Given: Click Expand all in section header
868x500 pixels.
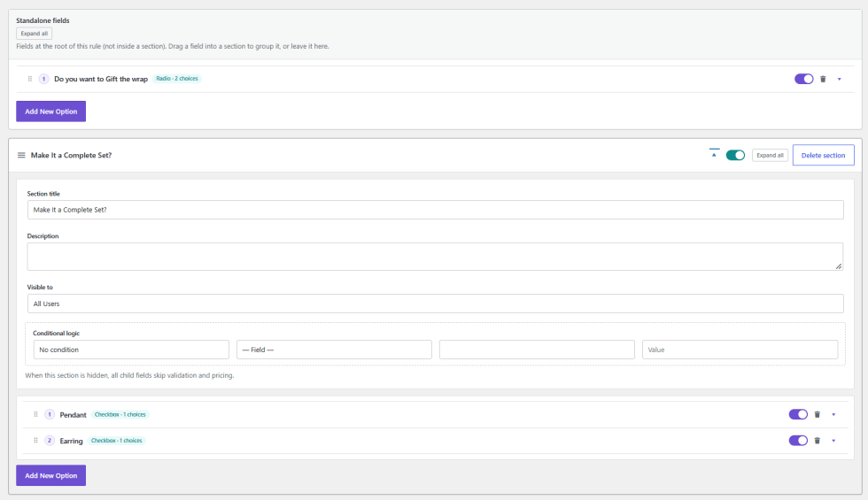Looking at the screenshot, I should 770,156.
